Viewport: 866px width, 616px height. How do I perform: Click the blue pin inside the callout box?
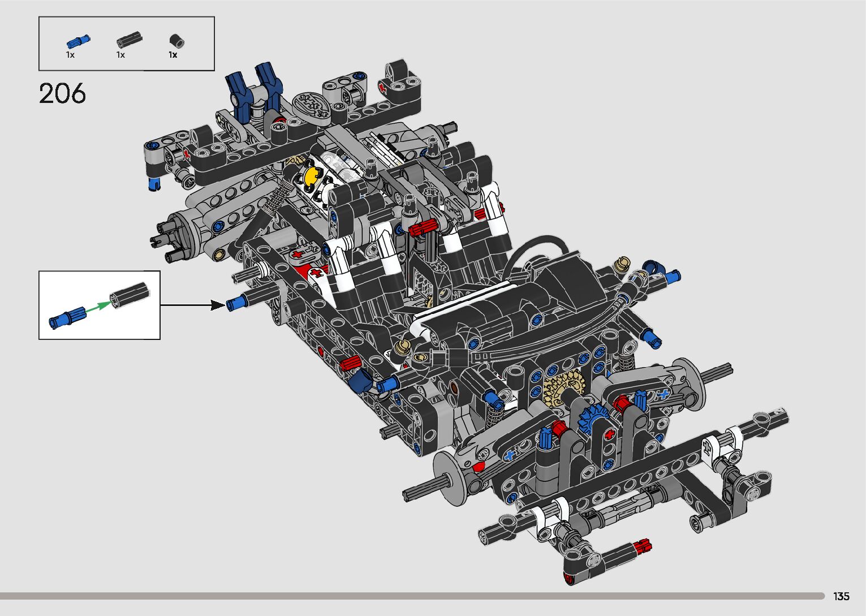click(x=66, y=318)
